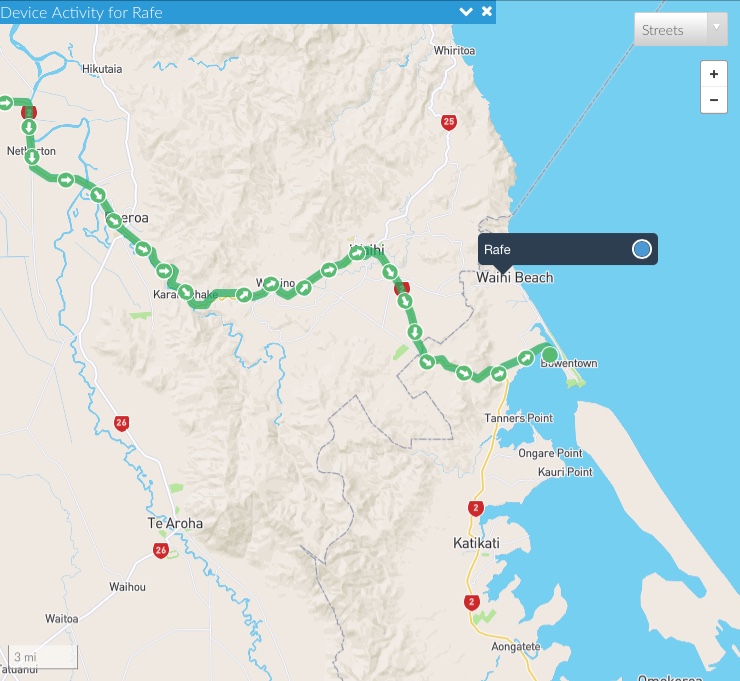Click the 3 mi scale bar
Viewport: 740px width, 681px height.
pyautogui.click(x=40, y=657)
